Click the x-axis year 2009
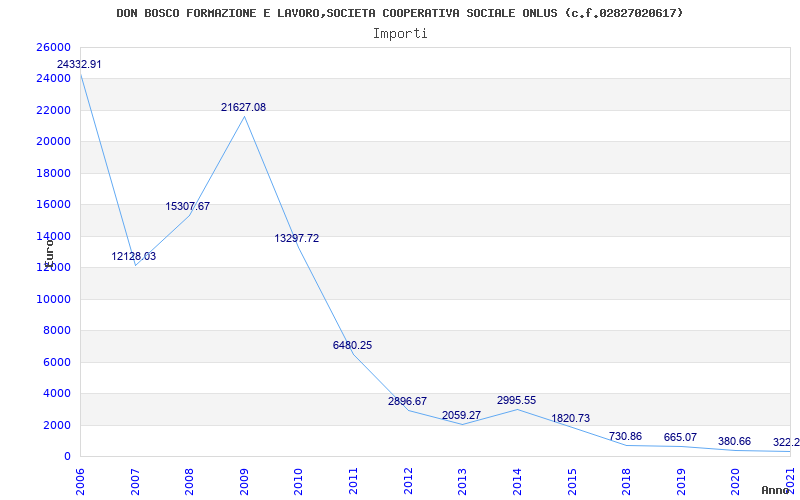Screen dimensions: 800x500 (244, 481)
